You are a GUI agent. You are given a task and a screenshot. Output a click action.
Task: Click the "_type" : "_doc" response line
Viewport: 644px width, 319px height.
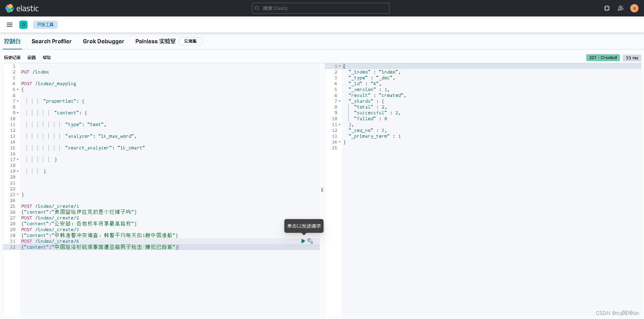(372, 78)
